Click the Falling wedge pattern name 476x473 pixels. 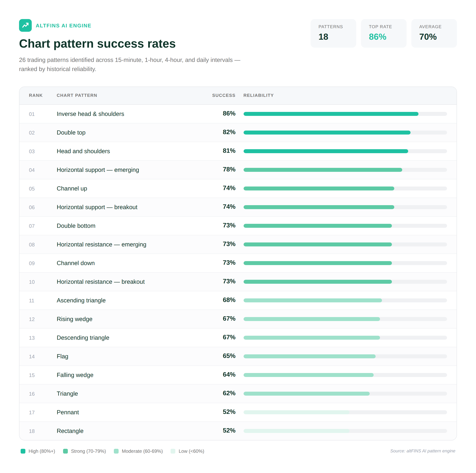coord(75,375)
